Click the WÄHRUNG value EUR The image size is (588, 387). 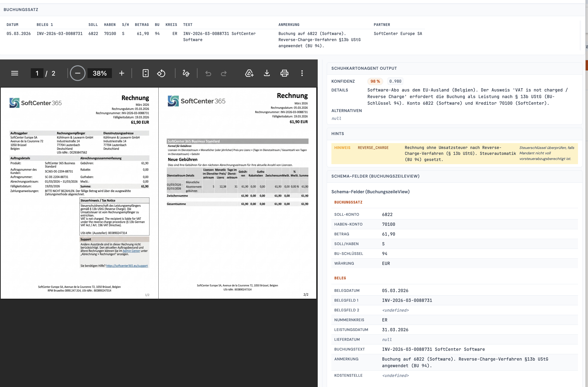tap(386, 264)
